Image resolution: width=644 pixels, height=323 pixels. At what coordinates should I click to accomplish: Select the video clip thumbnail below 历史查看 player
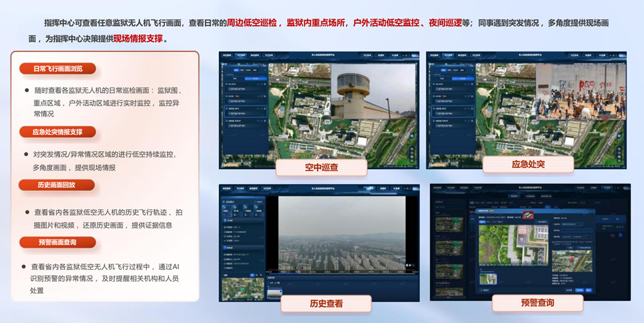pos(274,294)
